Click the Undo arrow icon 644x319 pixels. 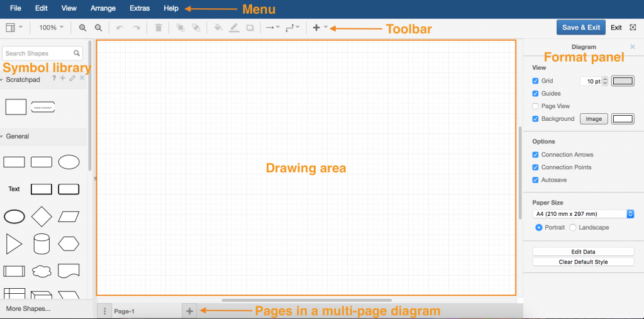pos(120,28)
